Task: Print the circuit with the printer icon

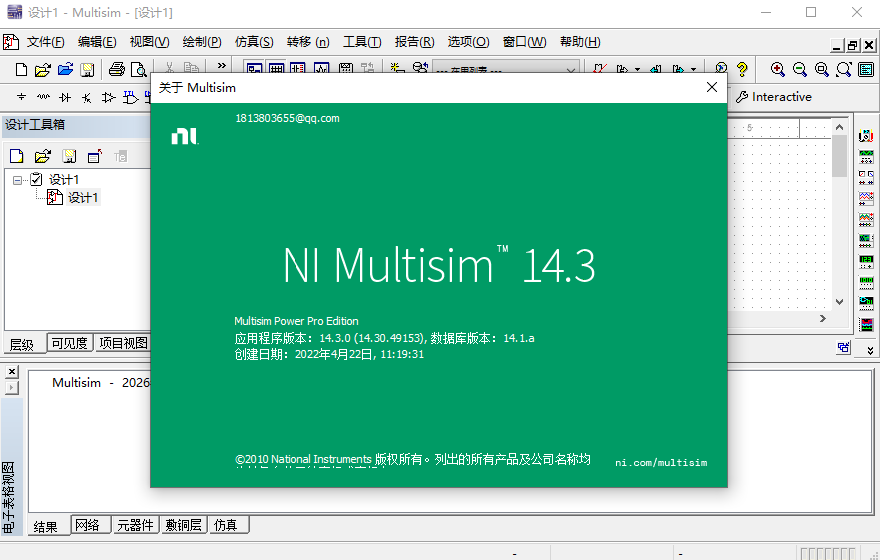Action: click(x=117, y=70)
